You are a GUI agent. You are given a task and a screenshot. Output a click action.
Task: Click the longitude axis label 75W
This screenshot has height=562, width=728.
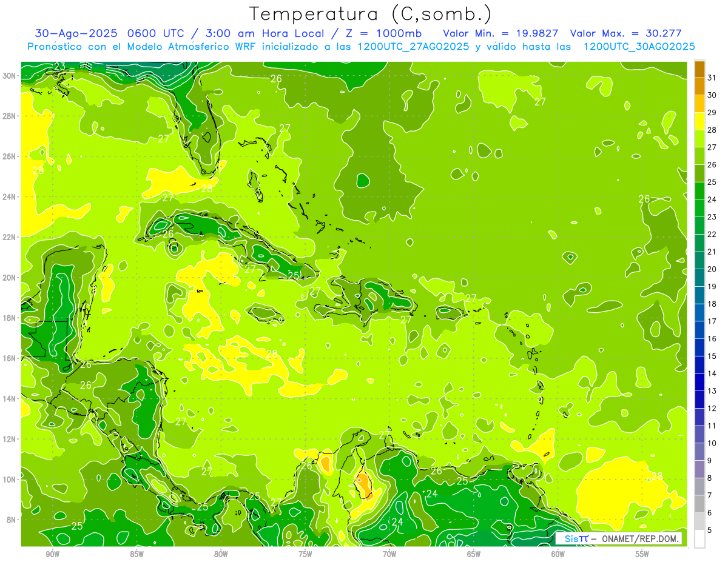click(305, 554)
